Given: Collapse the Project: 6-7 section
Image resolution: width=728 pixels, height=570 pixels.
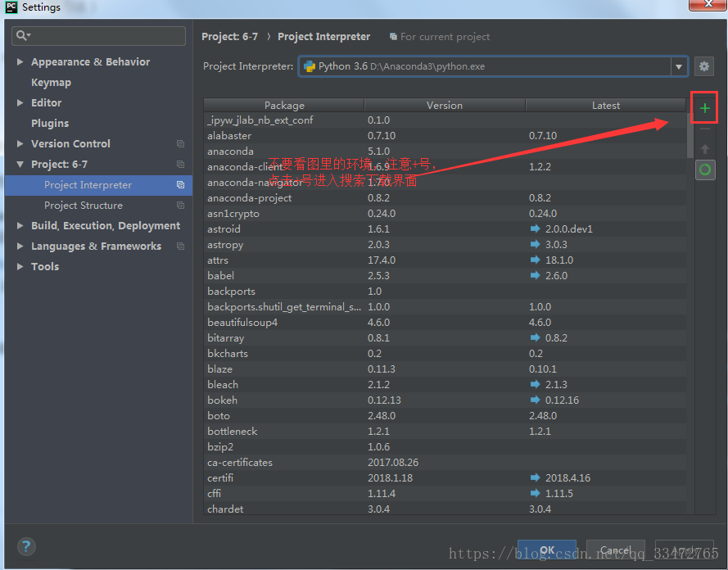Looking at the screenshot, I should [20, 165].
